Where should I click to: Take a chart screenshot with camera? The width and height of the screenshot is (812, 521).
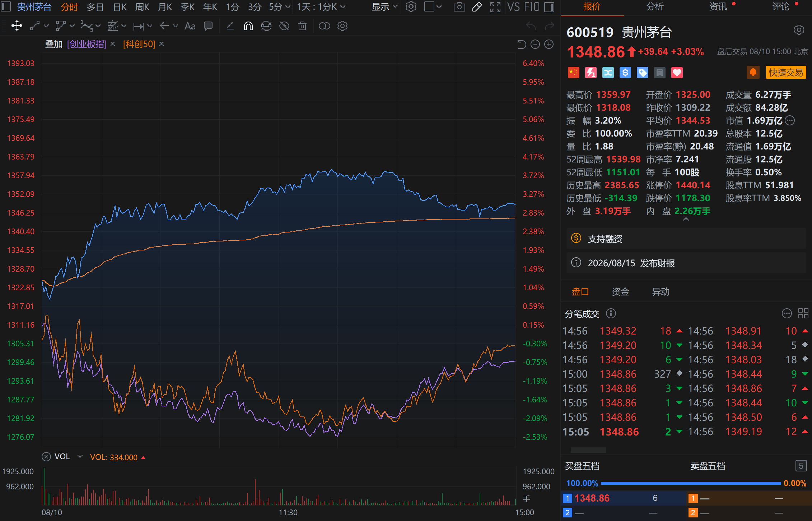coord(459,7)
